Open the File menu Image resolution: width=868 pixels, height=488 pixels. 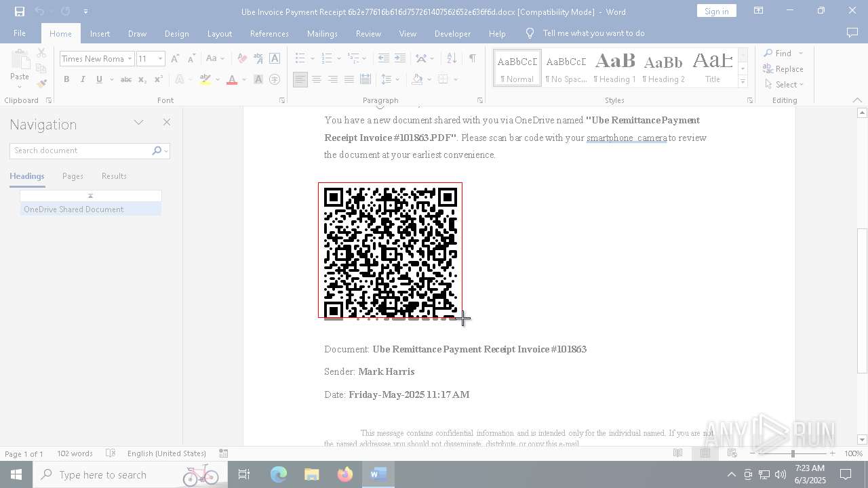[20, 33]
